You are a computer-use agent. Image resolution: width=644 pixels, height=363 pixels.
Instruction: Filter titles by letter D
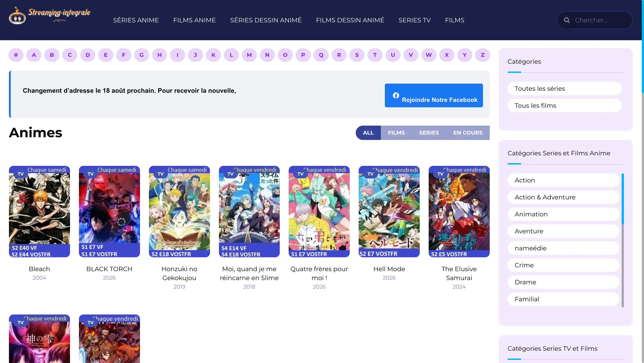88,55
